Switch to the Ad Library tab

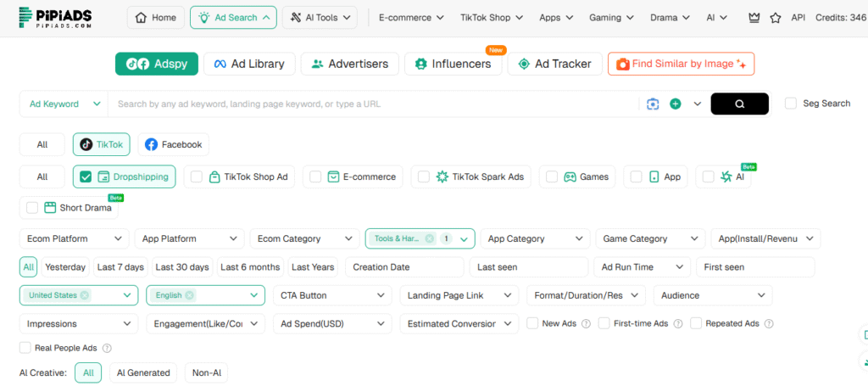coord(249,64)
